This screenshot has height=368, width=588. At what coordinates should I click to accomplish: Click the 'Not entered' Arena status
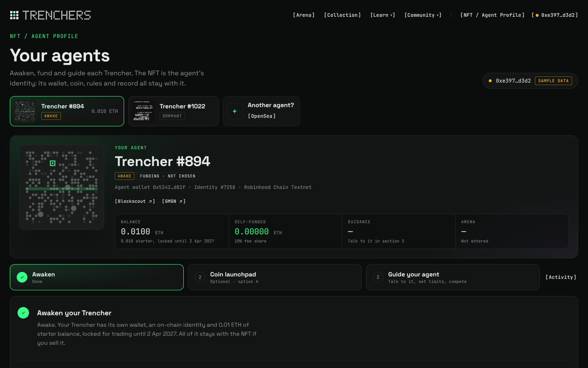click(x=474, y=241)
